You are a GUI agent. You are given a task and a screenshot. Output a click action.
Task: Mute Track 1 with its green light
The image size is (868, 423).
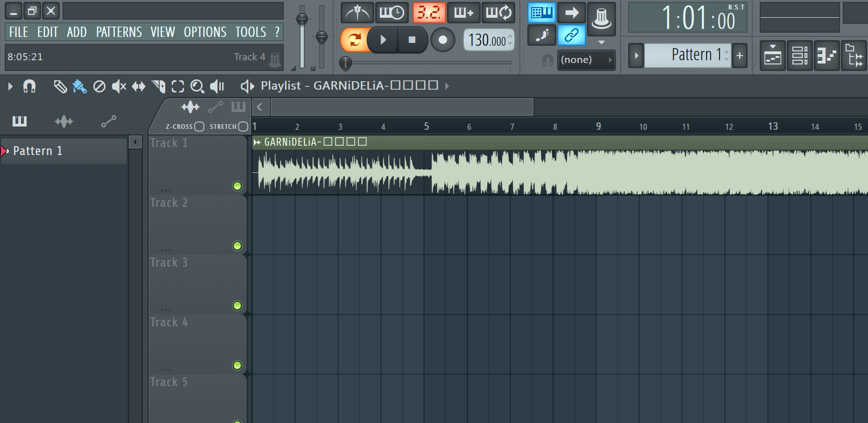point(237,186)
